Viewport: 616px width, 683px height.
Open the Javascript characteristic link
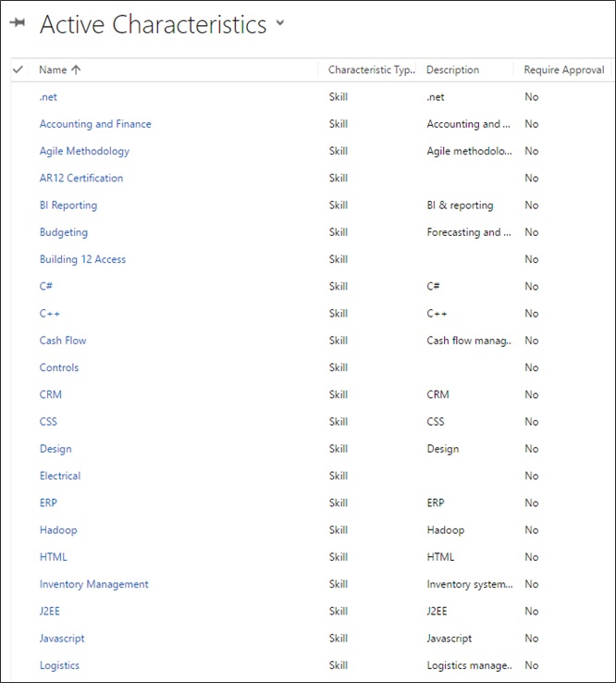point(62,639)
